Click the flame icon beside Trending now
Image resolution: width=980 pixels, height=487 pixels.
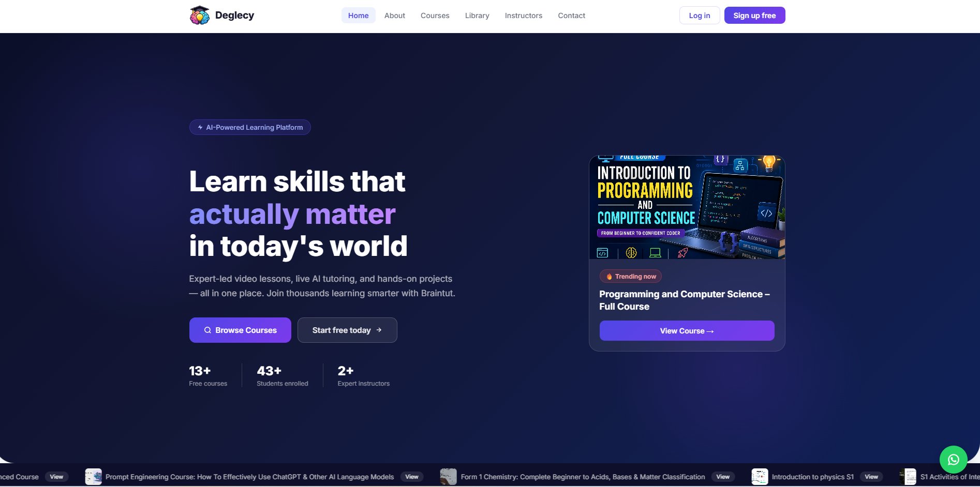609,277
